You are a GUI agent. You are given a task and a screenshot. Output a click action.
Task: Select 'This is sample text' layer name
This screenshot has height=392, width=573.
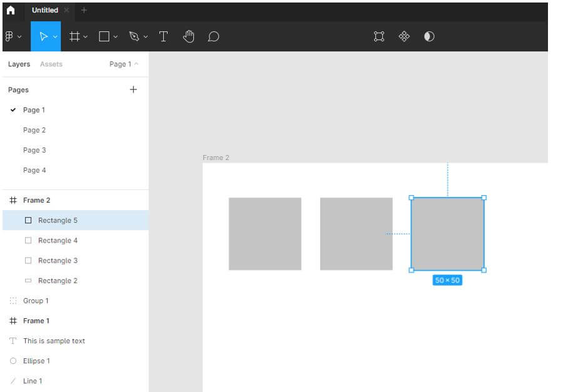54,341
